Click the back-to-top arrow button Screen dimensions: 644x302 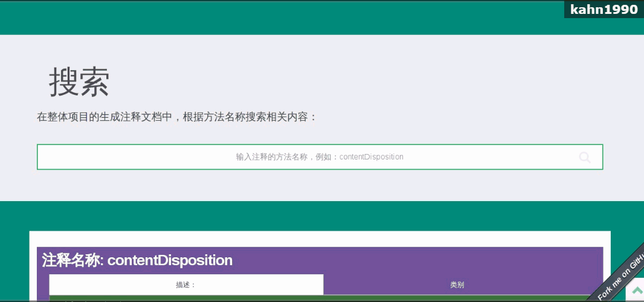pyautogui.click(x=636, y=291)
